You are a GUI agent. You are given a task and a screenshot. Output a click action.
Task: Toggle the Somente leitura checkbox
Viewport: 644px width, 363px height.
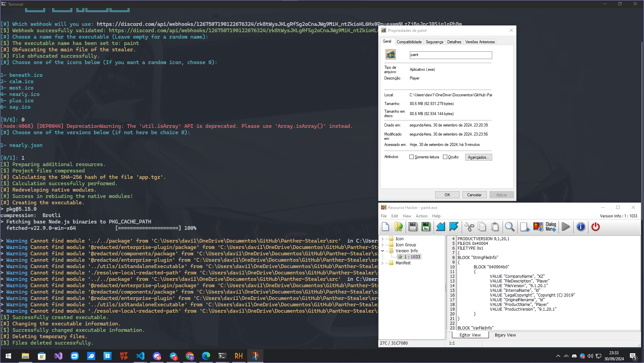(x=411, y=157)
